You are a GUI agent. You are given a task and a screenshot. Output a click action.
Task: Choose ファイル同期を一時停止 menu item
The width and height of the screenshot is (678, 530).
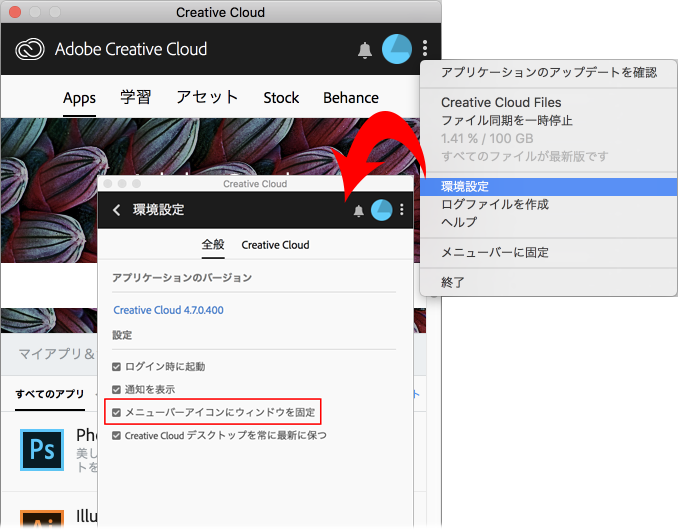(x=549, y=120)
